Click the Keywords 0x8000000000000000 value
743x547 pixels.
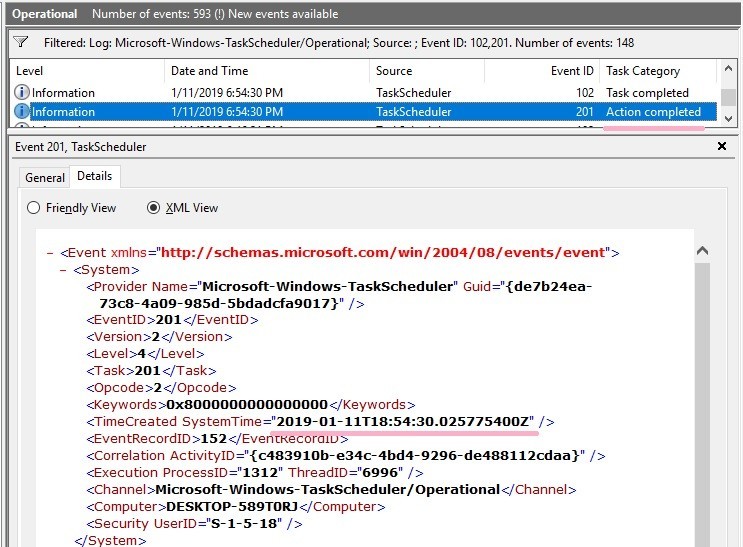click(247, 405)
